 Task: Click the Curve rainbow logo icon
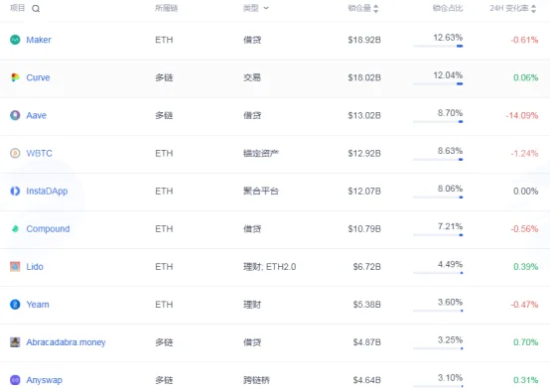click(15, 77)
